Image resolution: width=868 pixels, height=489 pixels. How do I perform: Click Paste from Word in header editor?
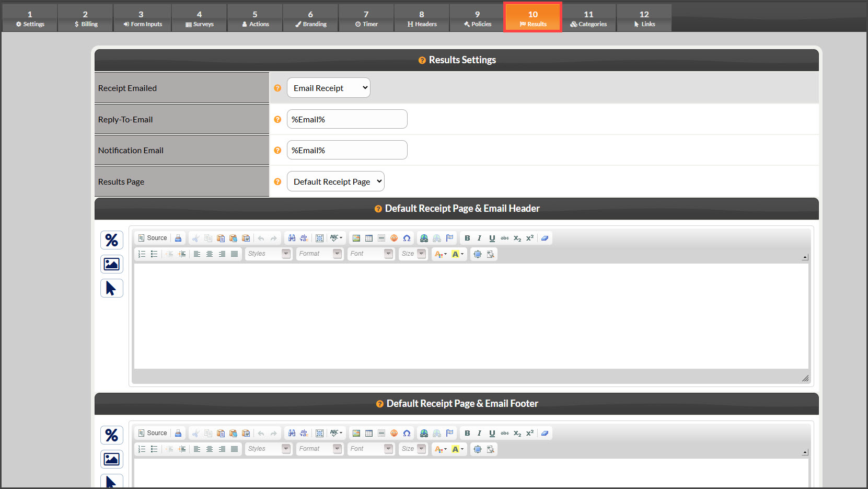point(246,238)
